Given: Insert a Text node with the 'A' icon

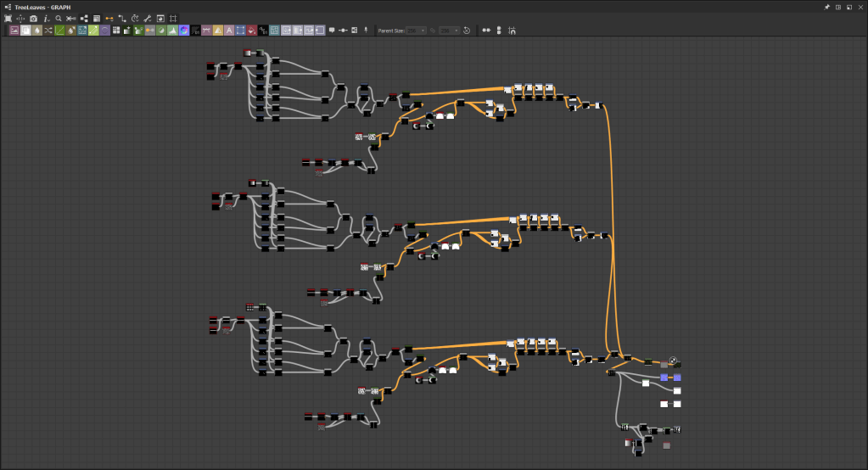Looking at the screenshot, I should [x=229, y=31].
